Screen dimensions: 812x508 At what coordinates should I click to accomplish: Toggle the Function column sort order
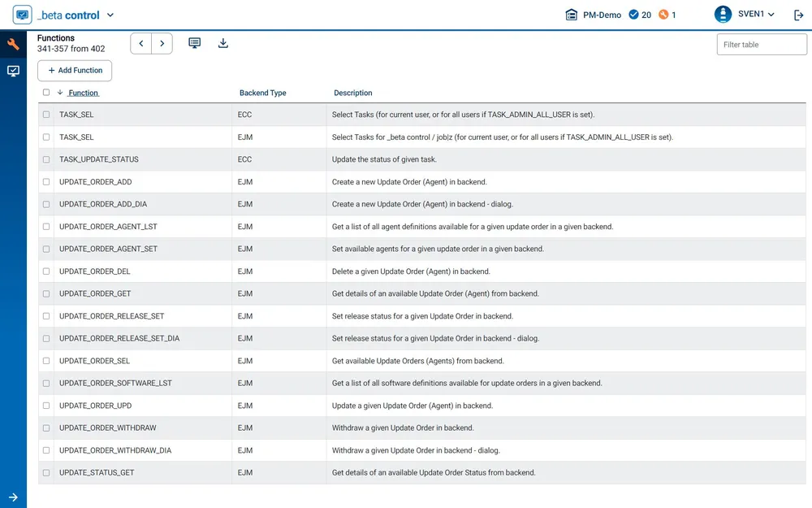pos(81,93)
